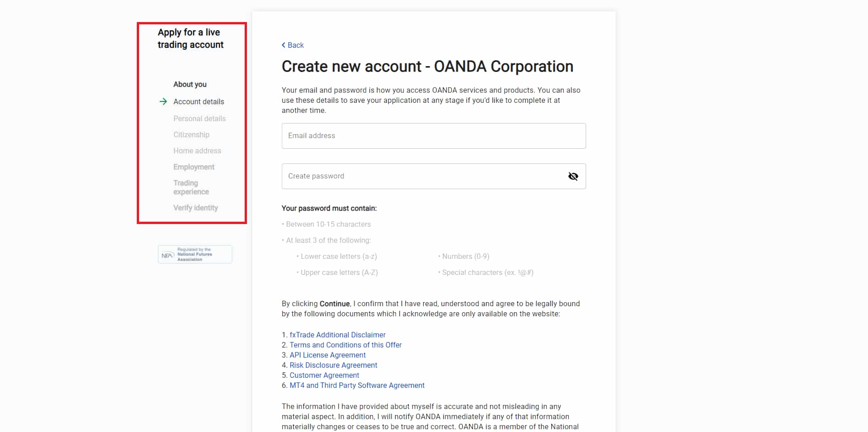Select the About you section
This screenshot has width=868, height=432.
190,84
